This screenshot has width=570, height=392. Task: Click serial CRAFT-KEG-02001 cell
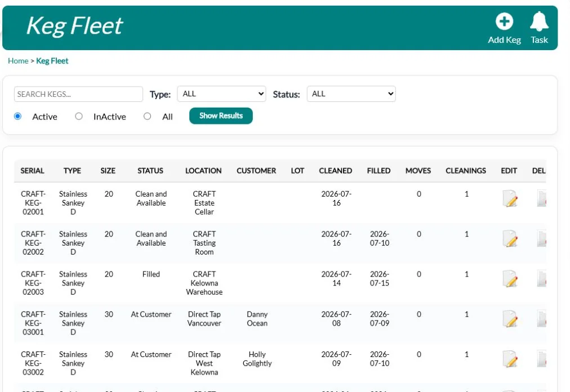(33, 203)
